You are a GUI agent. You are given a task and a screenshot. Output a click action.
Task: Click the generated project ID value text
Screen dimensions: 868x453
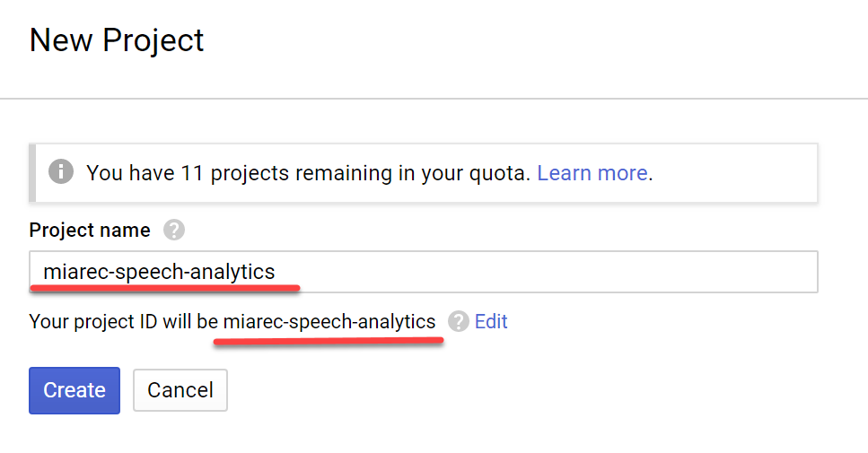(329, 321)
